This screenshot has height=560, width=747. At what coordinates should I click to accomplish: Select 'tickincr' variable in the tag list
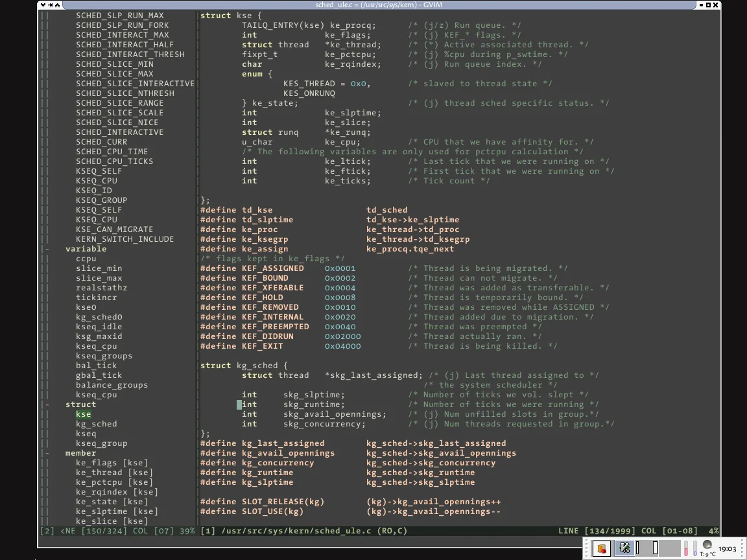[x=96, y=297]
